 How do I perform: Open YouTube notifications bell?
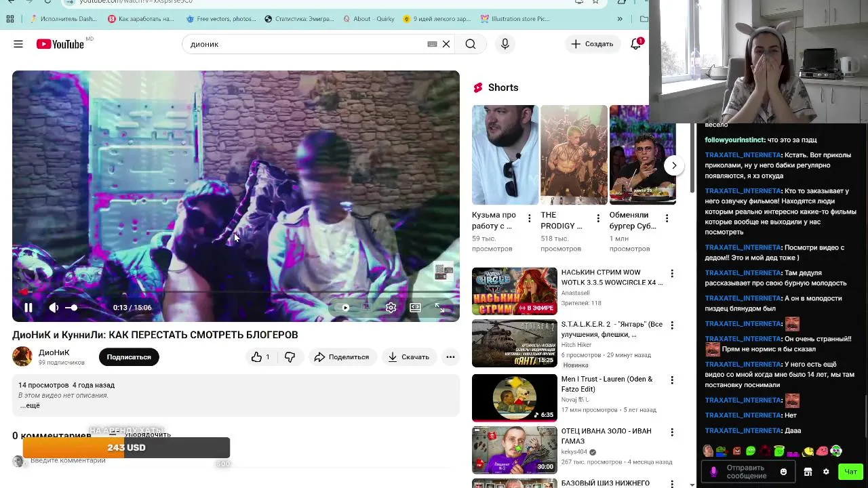636,44
